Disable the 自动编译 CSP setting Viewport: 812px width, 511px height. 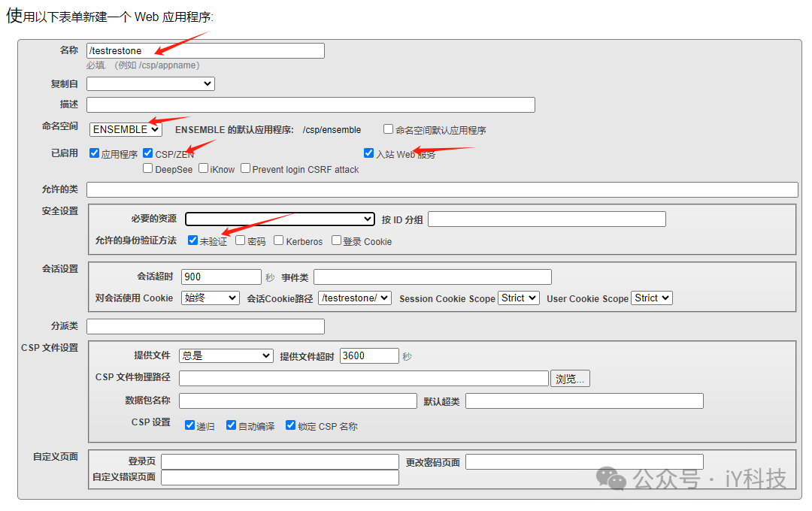point(231,425)
